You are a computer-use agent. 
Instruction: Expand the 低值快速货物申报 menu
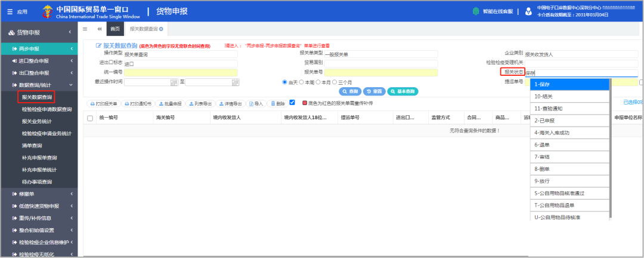[x=39, y=205]
